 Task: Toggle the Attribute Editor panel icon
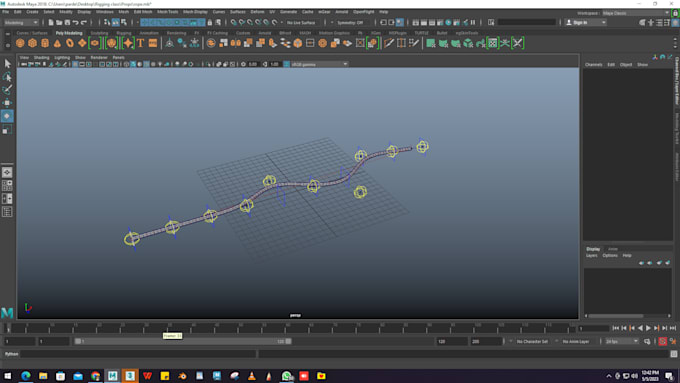[x=659, y=22]
